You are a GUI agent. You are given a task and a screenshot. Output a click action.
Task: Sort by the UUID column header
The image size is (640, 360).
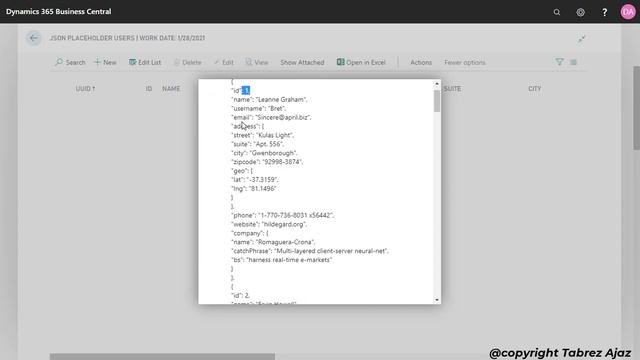(x=85, y=89)
